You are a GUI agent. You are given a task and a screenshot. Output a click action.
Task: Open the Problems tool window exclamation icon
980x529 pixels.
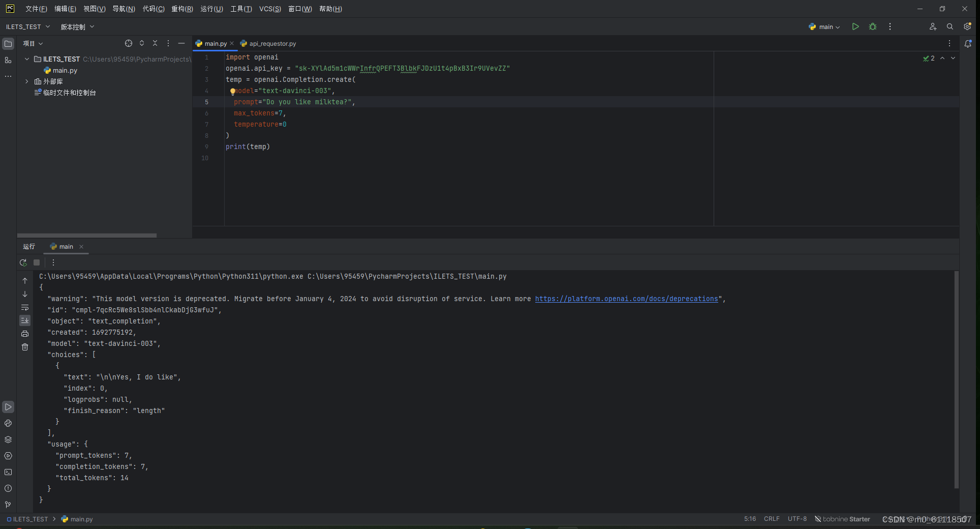[8, 488]
